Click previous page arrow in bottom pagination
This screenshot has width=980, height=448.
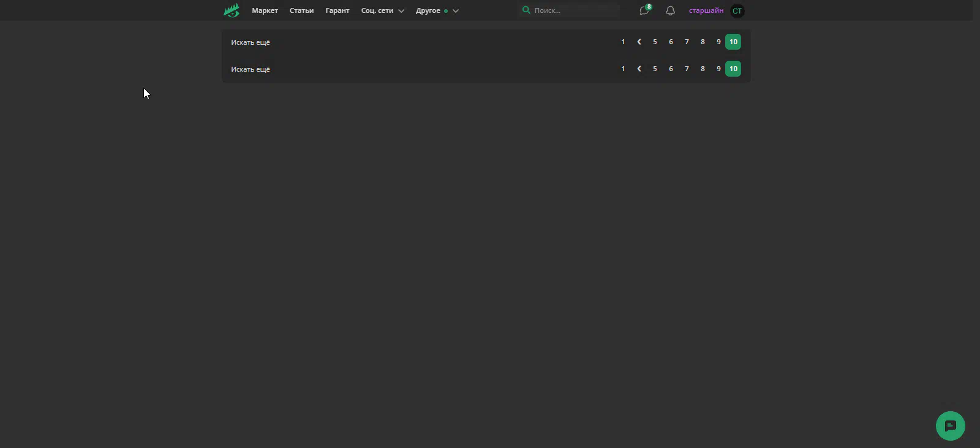click(639, 69)
